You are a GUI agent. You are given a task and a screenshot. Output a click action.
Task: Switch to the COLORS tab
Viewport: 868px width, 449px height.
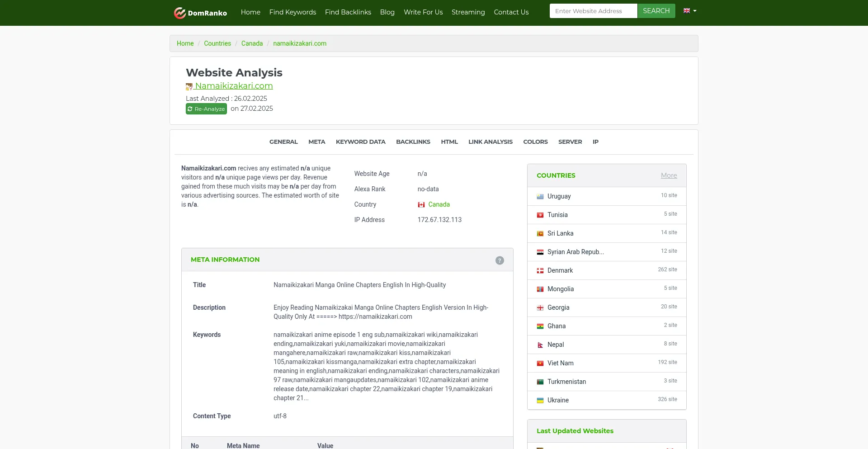pyautogui.click(x=536, y=142)
